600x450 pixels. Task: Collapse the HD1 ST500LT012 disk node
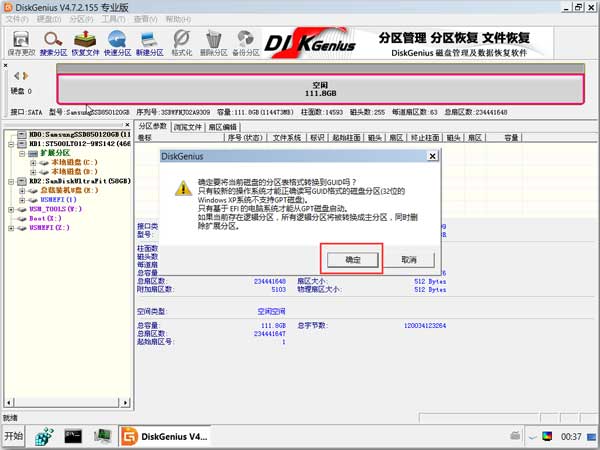(11, 144)
